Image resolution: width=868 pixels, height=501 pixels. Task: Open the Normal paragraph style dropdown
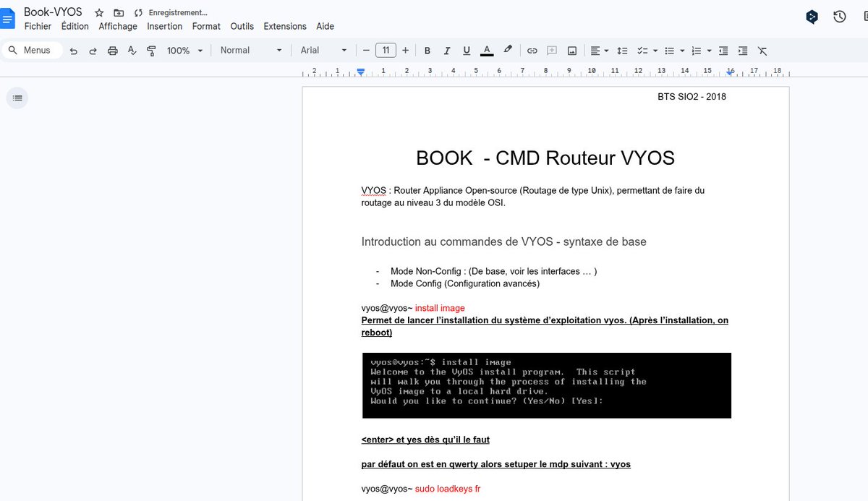(250, 51)
